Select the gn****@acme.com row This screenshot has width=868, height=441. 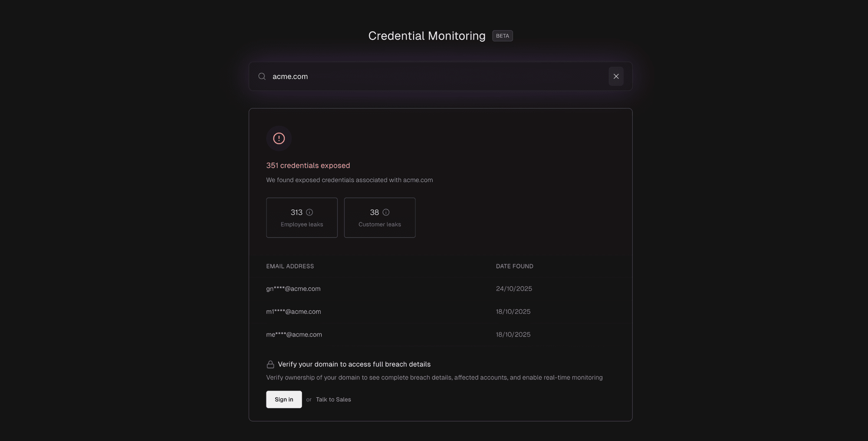(x=293, y=289)
